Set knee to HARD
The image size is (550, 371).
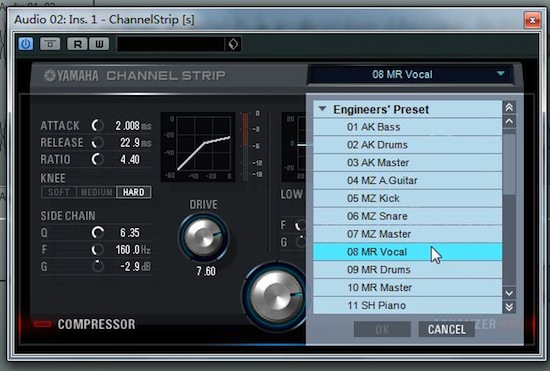click(x=134, y=192)
